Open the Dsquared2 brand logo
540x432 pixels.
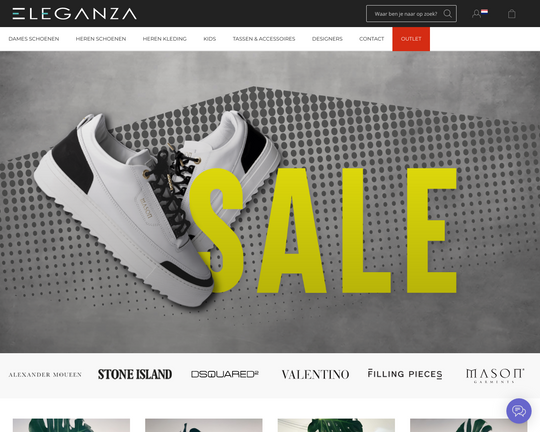[x=225, y=374]
